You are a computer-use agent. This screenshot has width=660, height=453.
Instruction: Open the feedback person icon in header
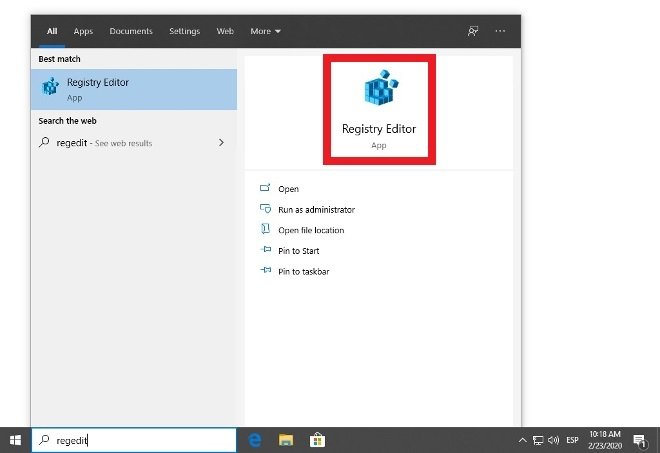pos(473,31)
